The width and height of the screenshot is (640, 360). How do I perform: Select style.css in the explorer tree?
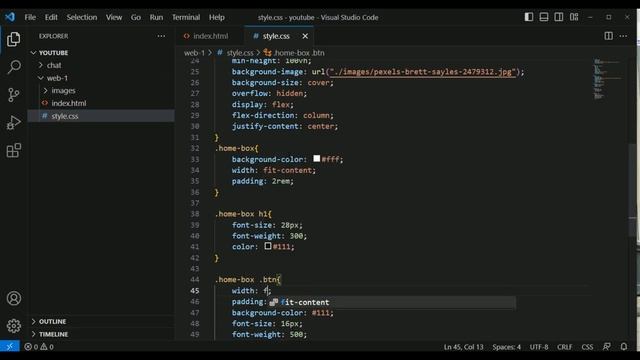click(102, 116)
